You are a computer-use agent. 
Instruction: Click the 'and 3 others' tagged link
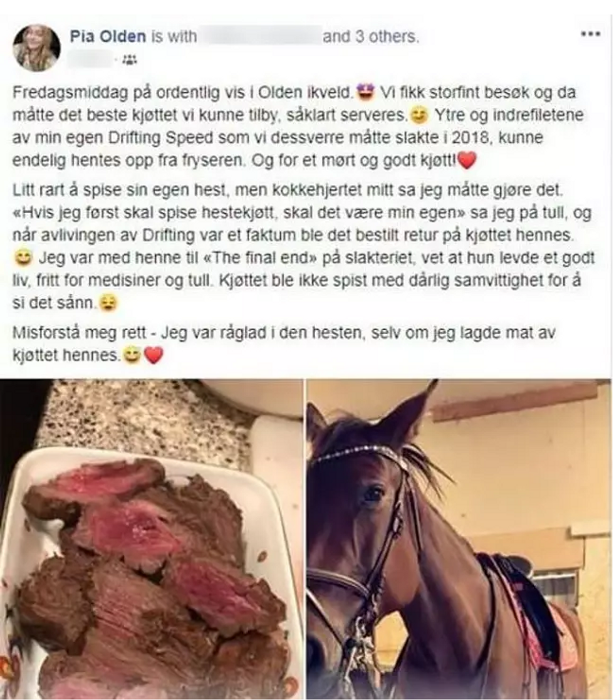pyautogui.click(x=371, y=36)
